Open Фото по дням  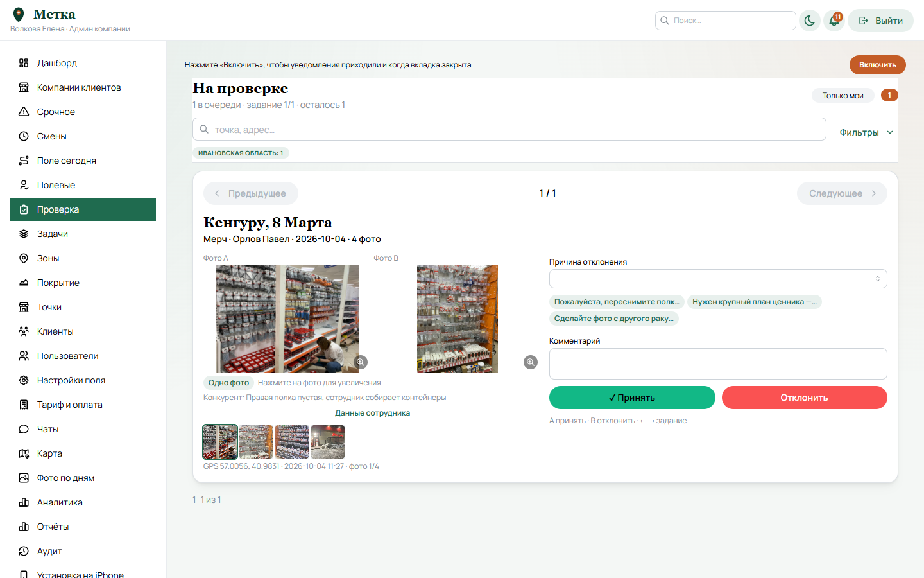pos(83,478)
